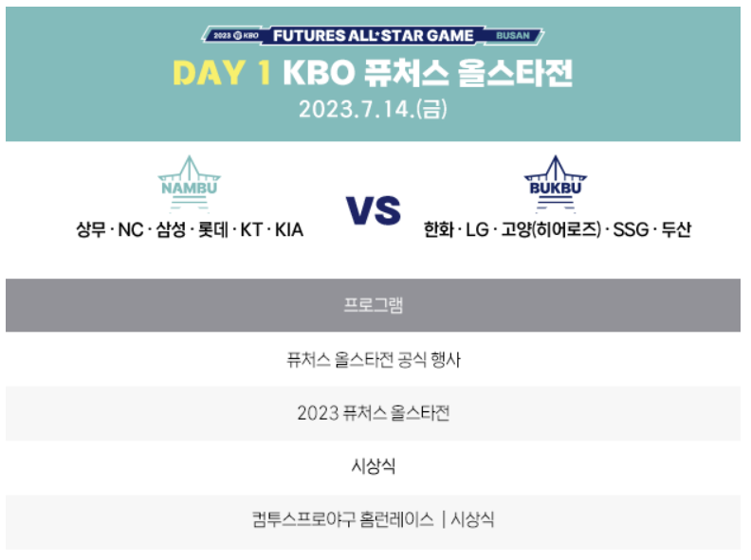Click the large VS graphic
The height and width of the screenshot is (560, 751).
[x=373, y=210]
